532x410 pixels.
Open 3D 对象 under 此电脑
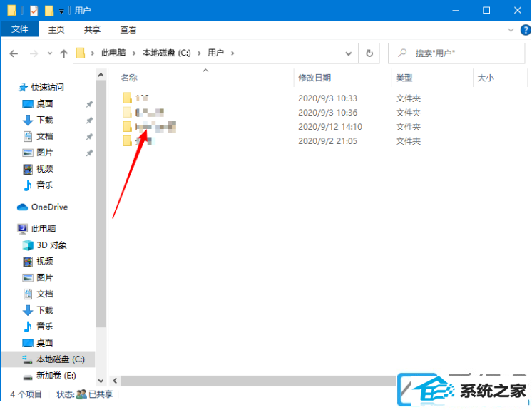51,245
